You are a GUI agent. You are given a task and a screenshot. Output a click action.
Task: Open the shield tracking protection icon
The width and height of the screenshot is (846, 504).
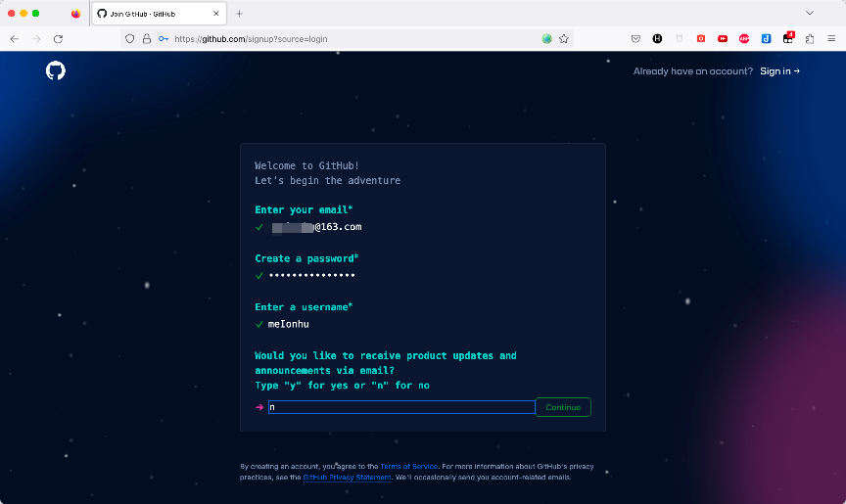[x=129, y=39]
